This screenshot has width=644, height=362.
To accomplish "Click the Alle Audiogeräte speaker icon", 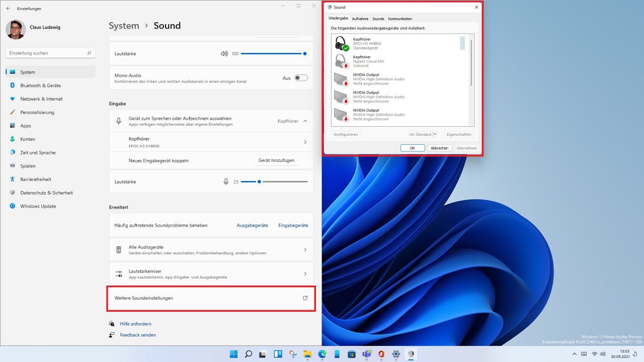I will click(x=119, y=249).
